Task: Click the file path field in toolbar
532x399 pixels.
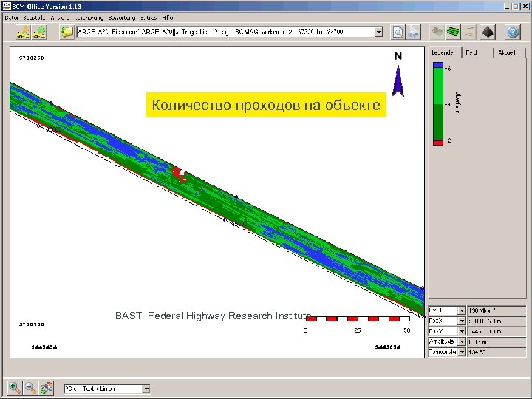Action: (225, 33)
